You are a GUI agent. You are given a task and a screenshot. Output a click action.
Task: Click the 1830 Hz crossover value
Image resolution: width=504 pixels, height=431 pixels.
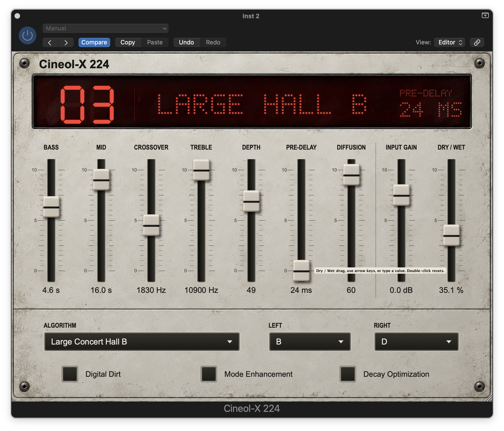[x=151, y=290]
